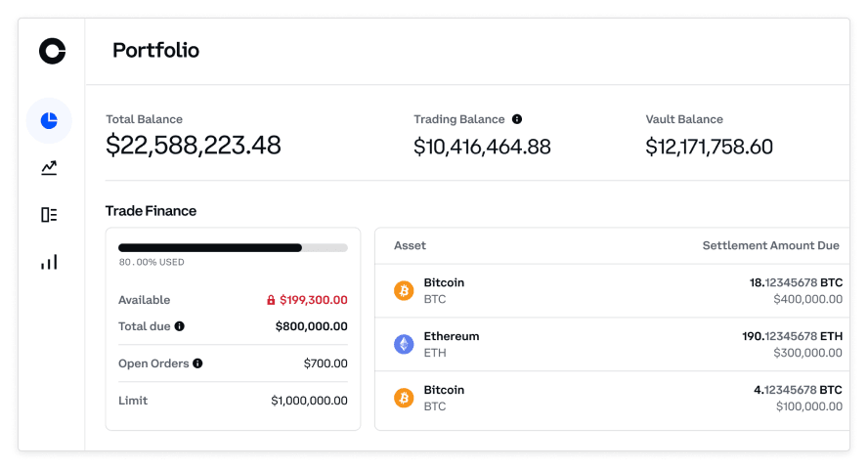Click the red lock icon beside Available

(x=271, y=301)
